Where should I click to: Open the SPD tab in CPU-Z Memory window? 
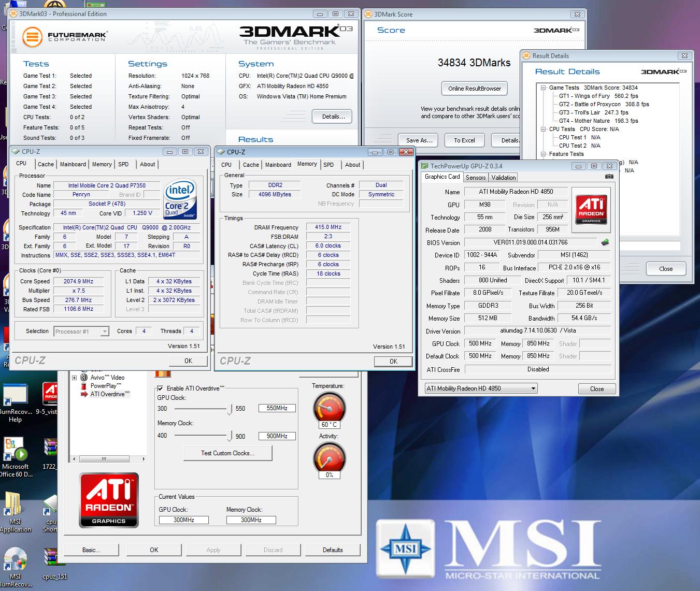click(328, 165)
